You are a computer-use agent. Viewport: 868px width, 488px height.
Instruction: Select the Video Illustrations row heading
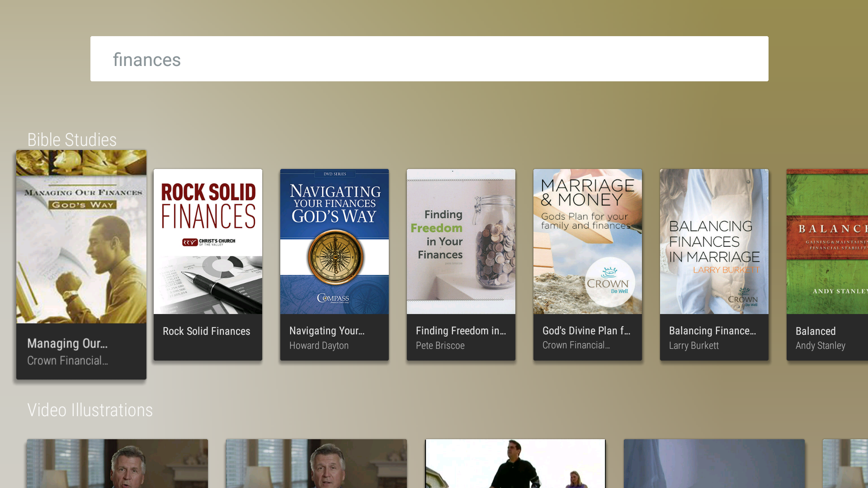[x=90, y=410]
